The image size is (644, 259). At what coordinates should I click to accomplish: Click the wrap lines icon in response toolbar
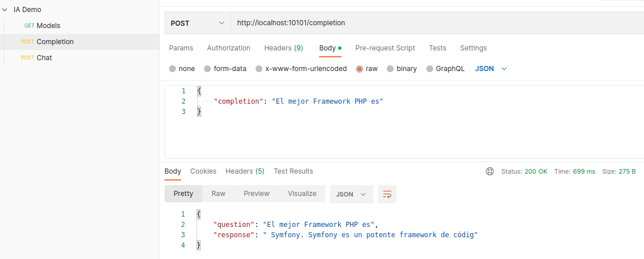click(x=387, y=194)
